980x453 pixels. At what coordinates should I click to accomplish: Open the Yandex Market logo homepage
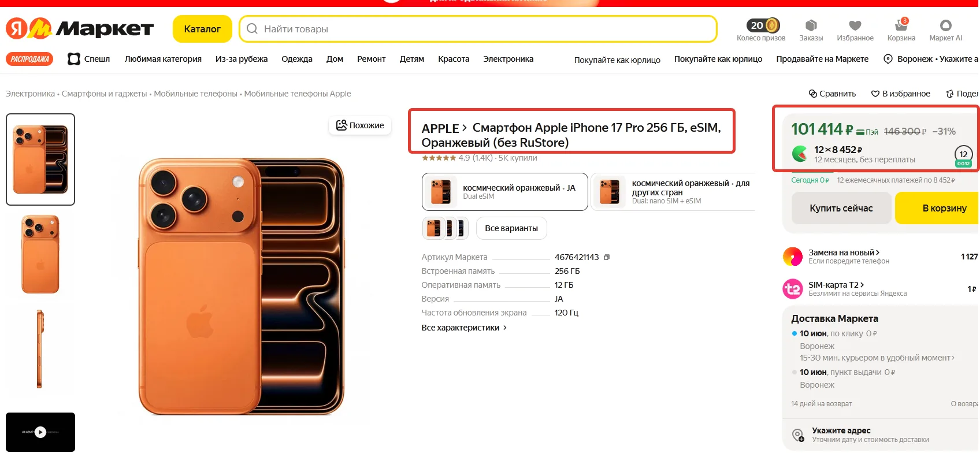coord(80,28)
